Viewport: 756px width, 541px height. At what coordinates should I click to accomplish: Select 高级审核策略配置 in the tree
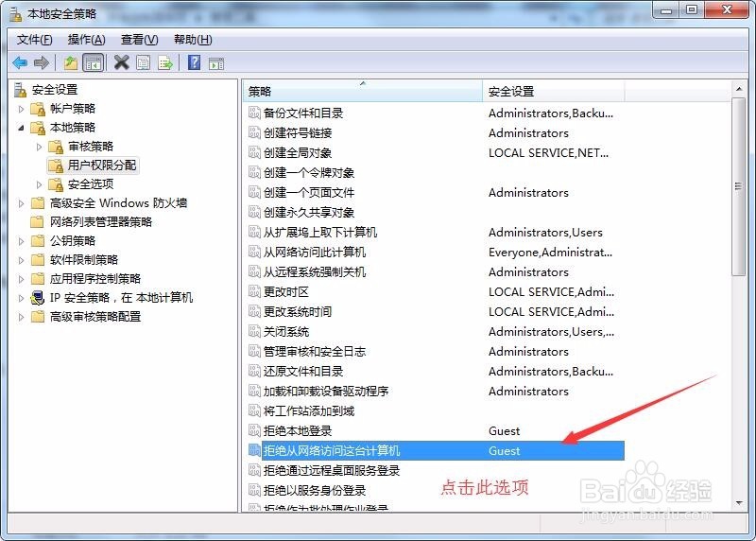(95, 317)
